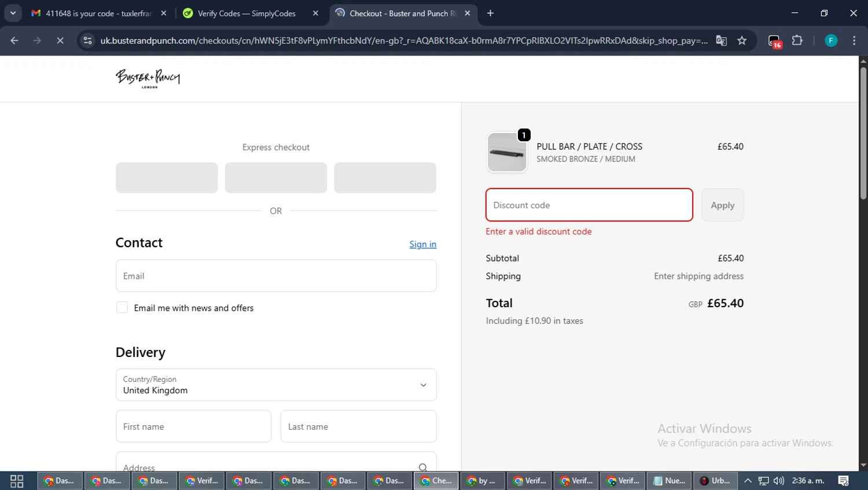Switch to the Che... taskbar window

point(436,481)
